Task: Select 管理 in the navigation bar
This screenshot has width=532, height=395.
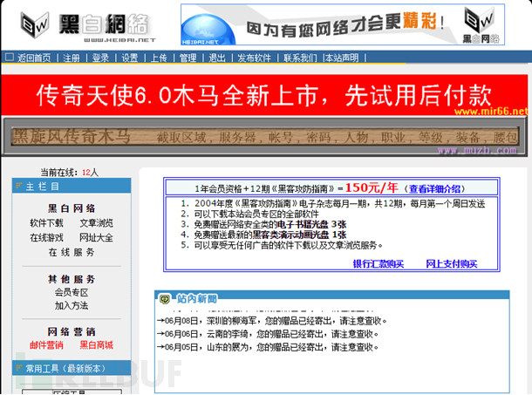Action: [188, 58]
